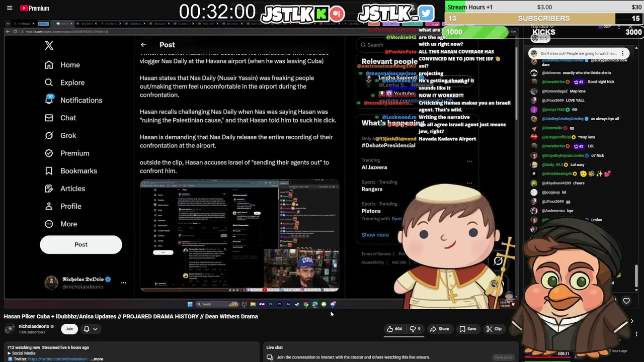644x362 pixels.
Task: Open the YouTube guide hamburger menu
Action: [10, 8]
